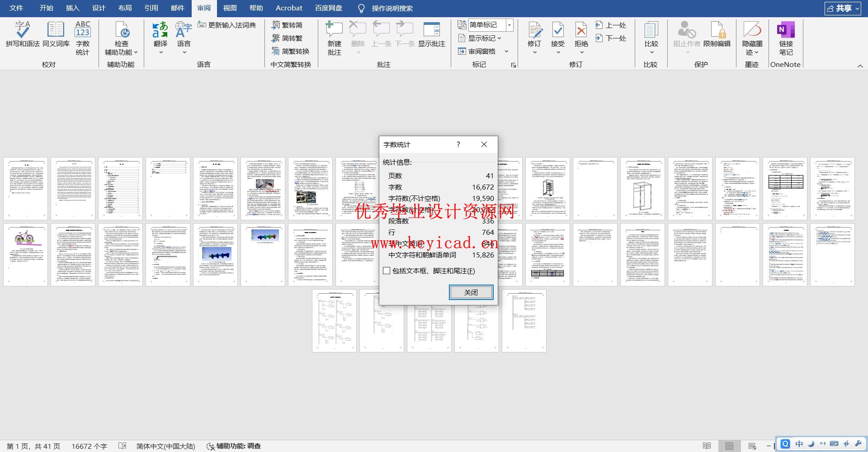
Task: Click Check Accessibility (检查辅助功能) icon
Action: coord(122,30)
